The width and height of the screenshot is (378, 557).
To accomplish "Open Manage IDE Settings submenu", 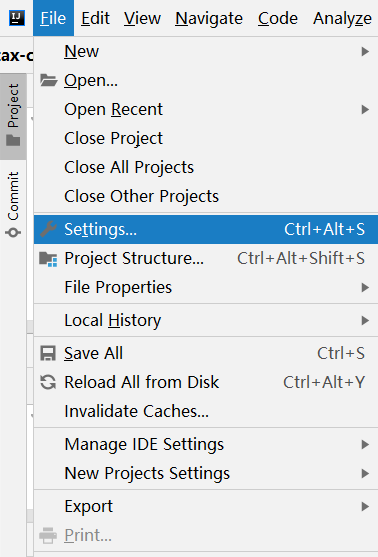I will 206,444.
